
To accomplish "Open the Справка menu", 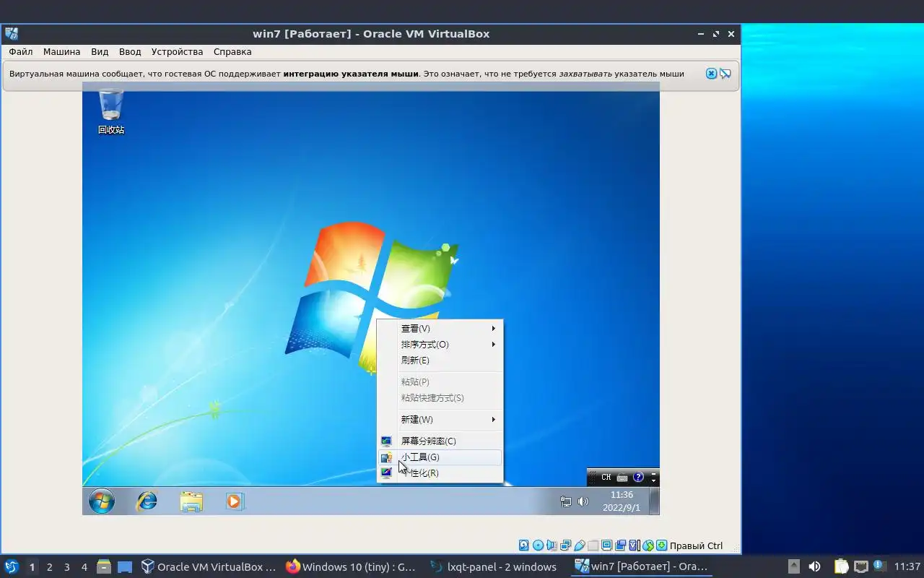I will [x=232, y=52].
